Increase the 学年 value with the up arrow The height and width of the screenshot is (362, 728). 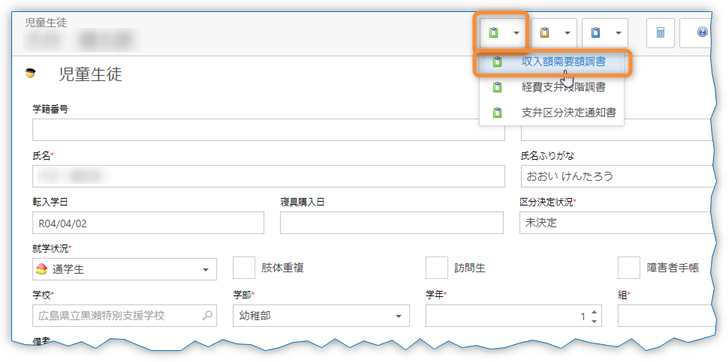tap(594, 311)
